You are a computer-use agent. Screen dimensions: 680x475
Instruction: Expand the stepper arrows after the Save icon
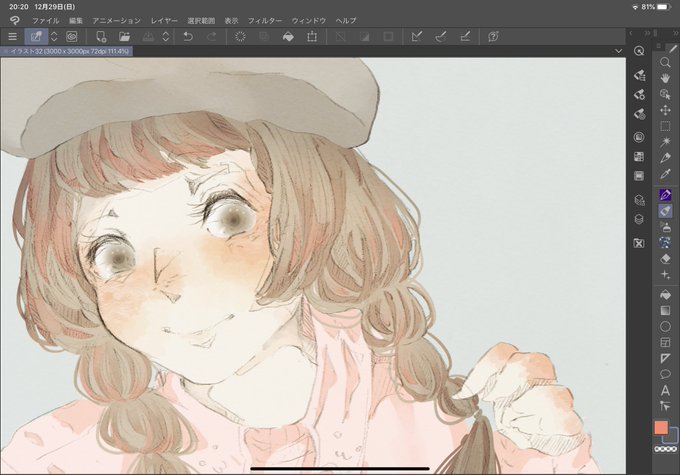point(166,37)
